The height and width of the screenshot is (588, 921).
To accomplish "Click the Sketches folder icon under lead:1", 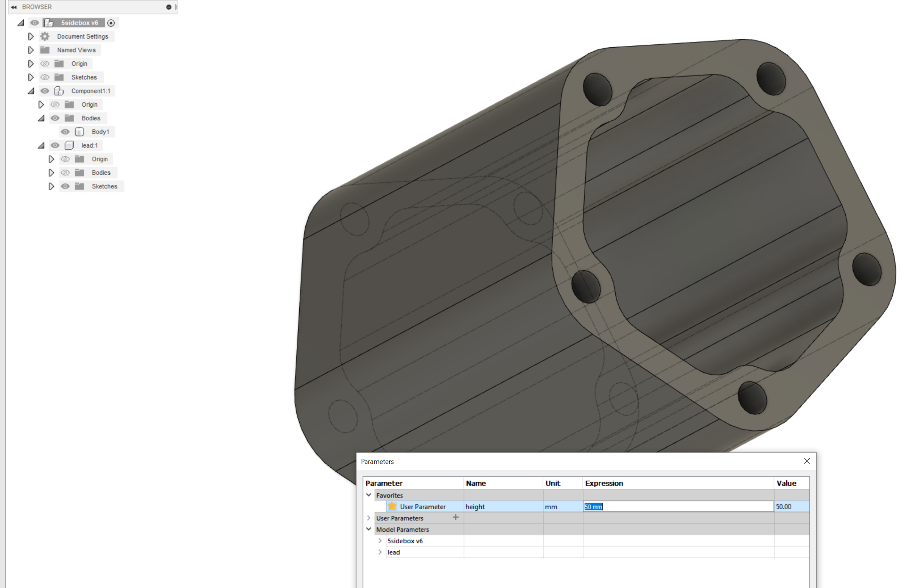I will (80, 186).
